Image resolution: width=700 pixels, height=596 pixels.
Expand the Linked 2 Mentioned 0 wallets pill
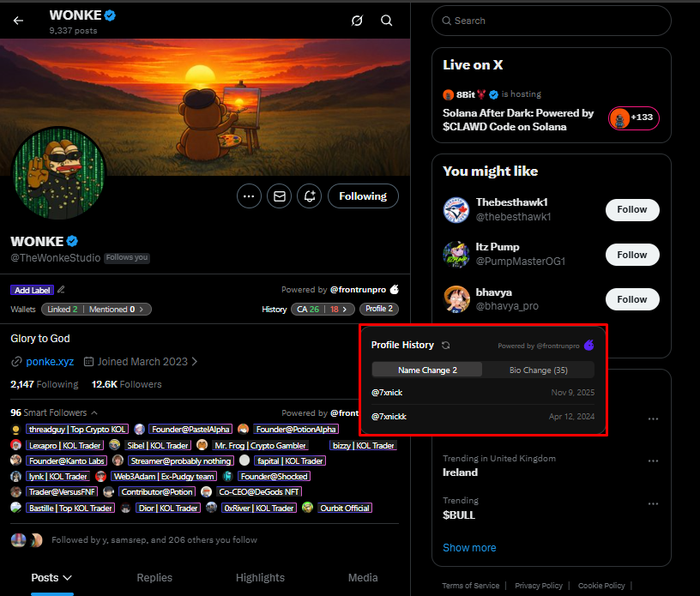pos(96,310)
